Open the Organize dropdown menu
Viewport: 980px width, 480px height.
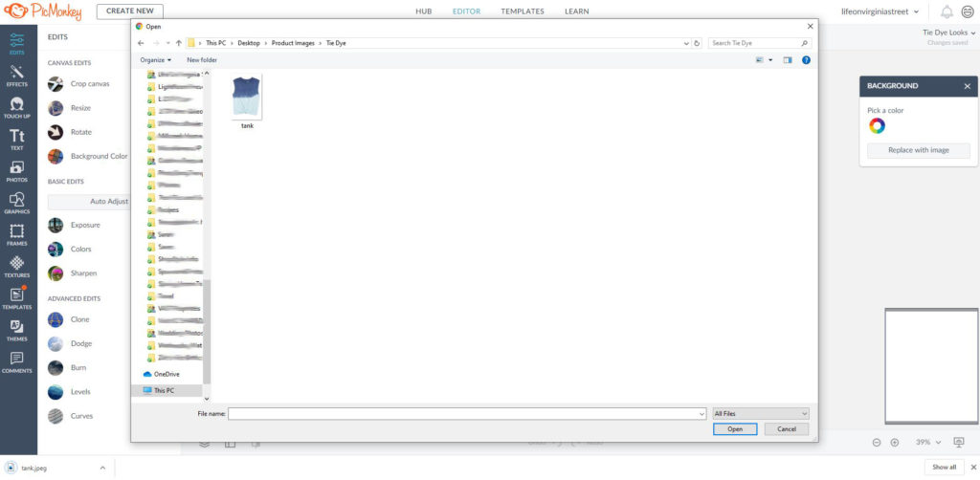[155, 60]
